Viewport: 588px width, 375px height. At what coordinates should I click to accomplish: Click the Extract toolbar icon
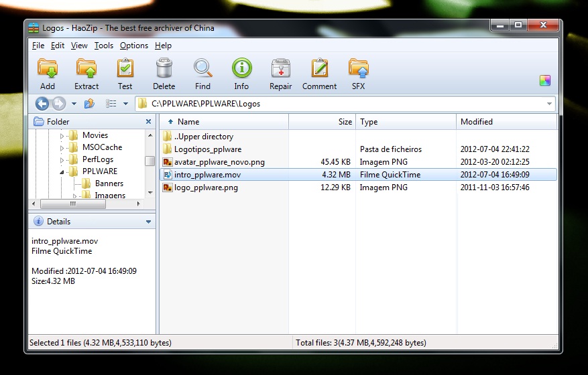(86, 68)
